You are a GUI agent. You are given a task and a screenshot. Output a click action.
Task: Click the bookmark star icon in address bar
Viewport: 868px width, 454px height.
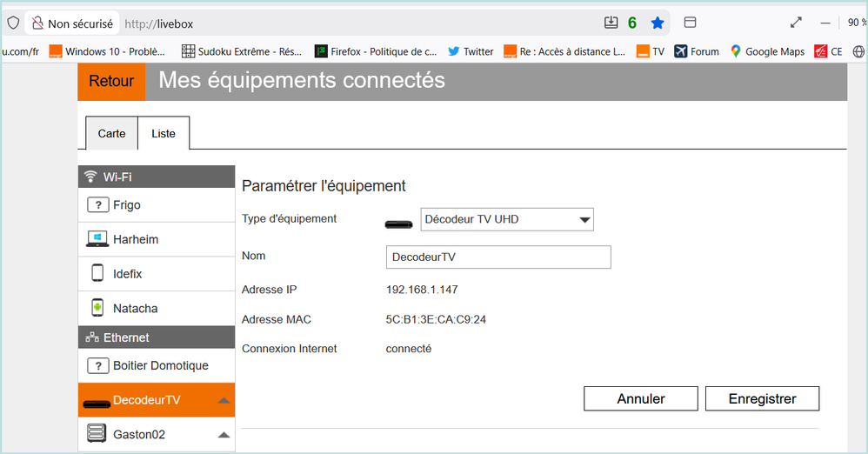658,23
